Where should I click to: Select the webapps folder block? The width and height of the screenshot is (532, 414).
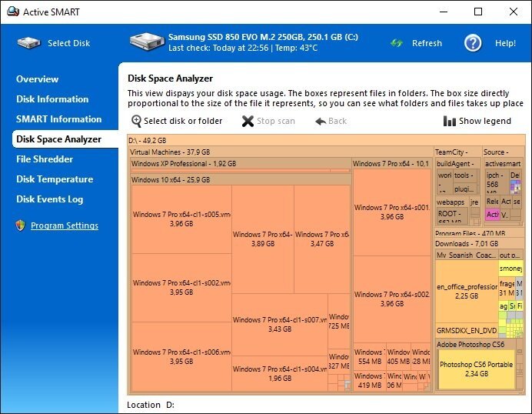coord(452,202)
